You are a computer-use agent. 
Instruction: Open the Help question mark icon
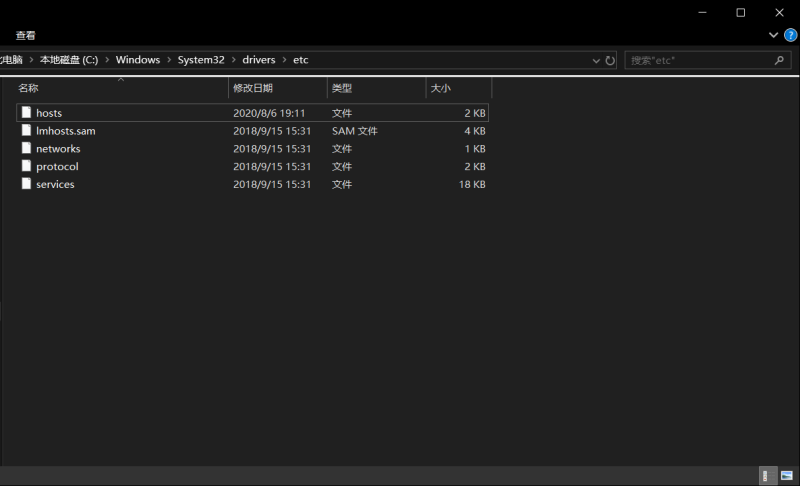point(790,35)
